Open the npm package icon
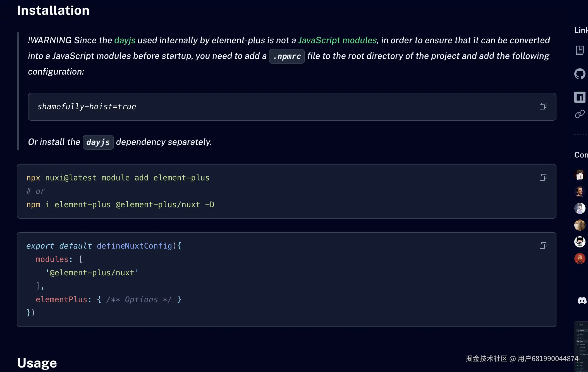Screen dimensions: 588x372 (580, 97)
